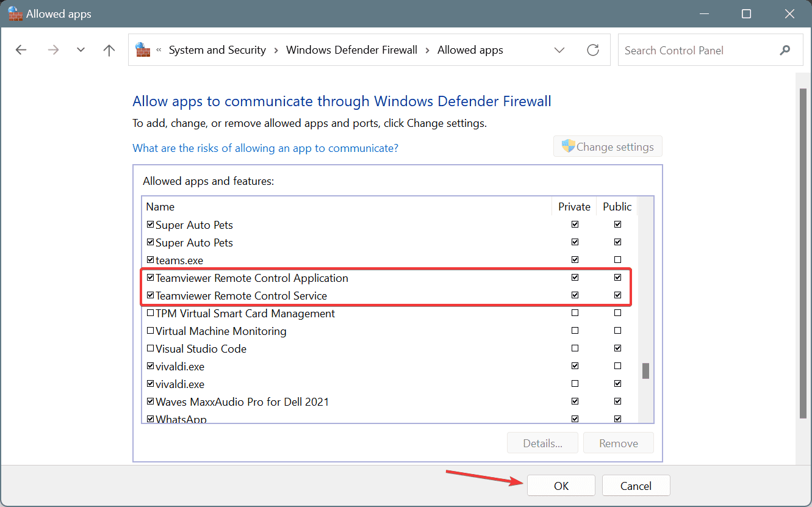Focus the Search Control Panel field
The width and height of the screenshot is (812, 507).
pos(710,50)
